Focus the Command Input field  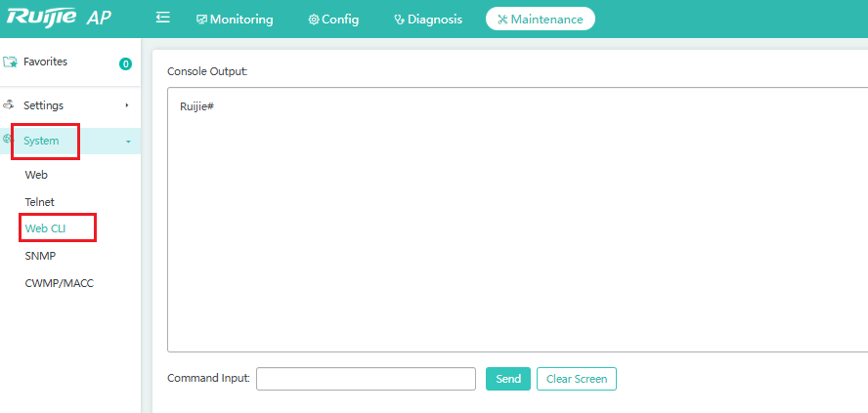(x=366, y=379)
